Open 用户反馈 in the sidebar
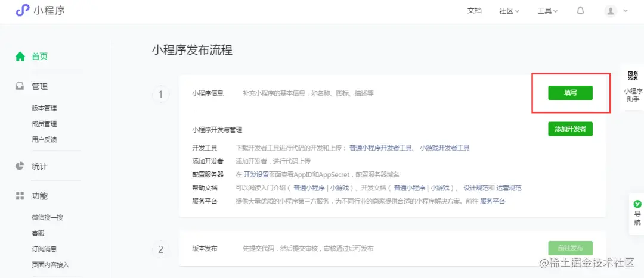 (x=44, y=139)
